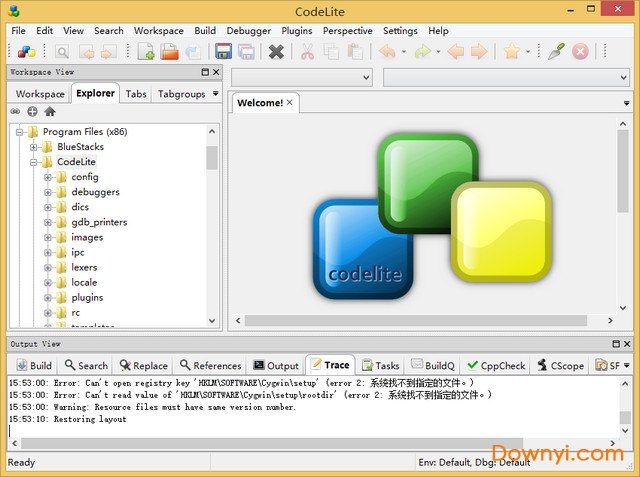Viewport: 640px width, 477px height.
Task: Open the Debugger menu
Action: pos(248,31)
